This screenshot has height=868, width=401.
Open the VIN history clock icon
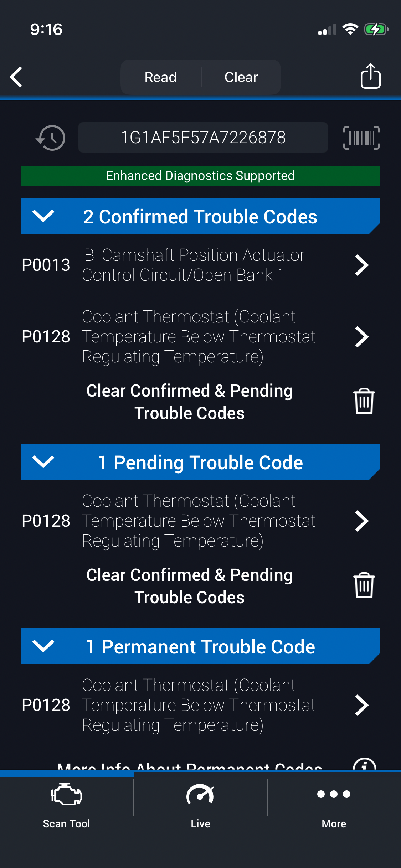[x=51, y=138]
